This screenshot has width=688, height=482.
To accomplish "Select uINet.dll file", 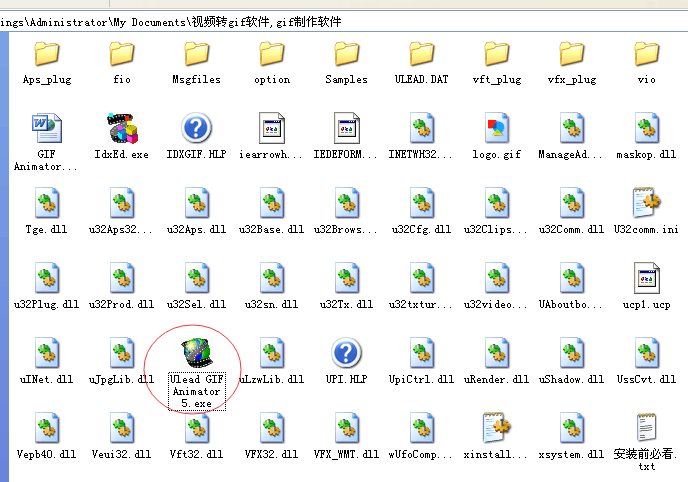I will click(47, 353).
